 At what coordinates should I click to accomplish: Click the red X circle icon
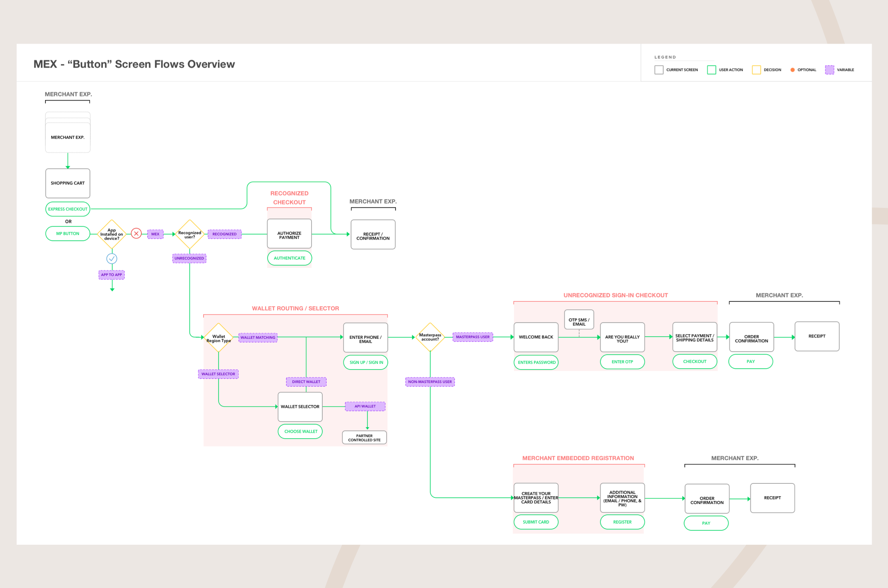(136, 234)
